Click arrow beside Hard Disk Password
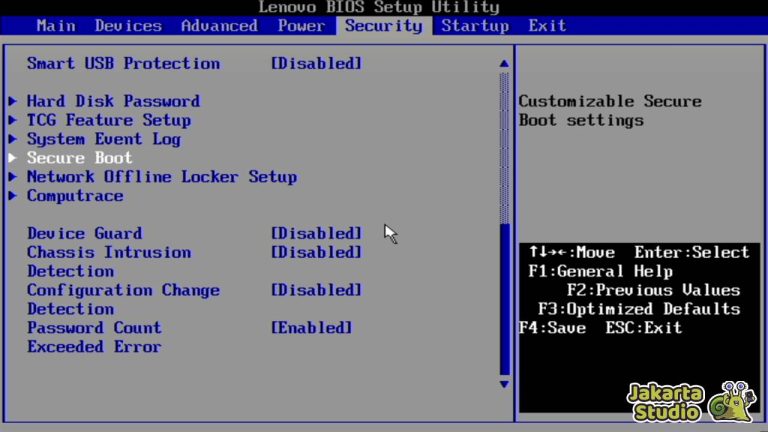The height and width of the screenshot is (432, 768). click(13, 101)
